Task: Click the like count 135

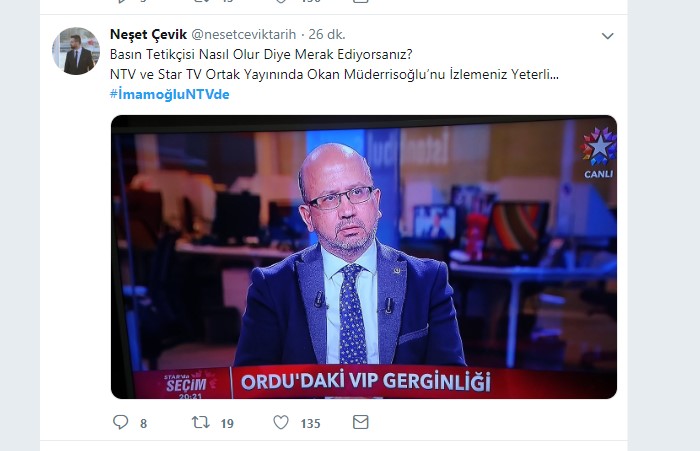Action: [310, 423]
